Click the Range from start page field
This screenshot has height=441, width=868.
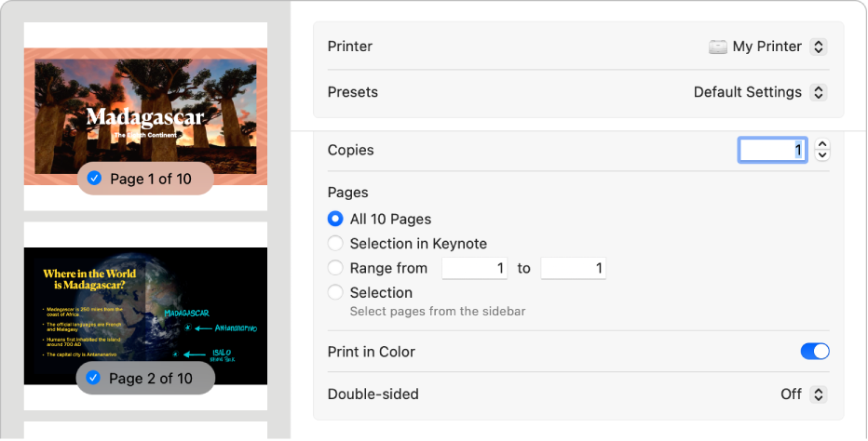[x=475, y=268]
